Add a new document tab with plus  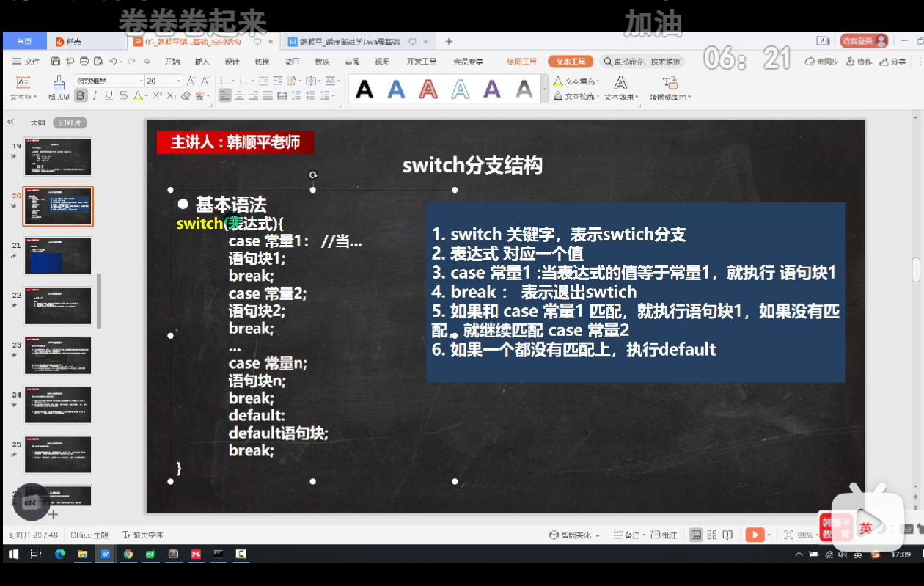pos(449,42)
